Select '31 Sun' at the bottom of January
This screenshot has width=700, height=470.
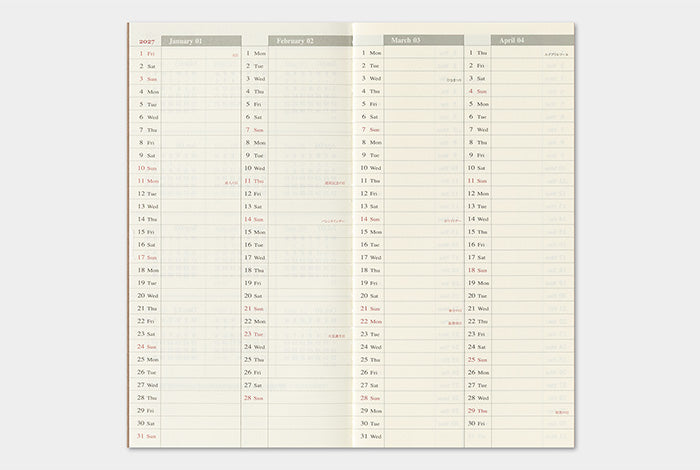[x=147, y=436]
